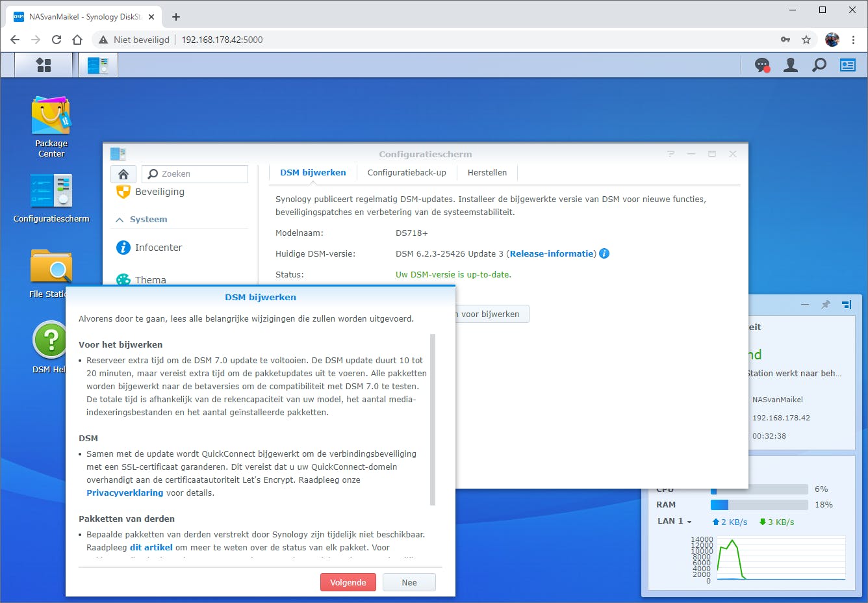Toggle the widgets panel icon
Viewport: 868px width, 603px height.
(848, 65)
